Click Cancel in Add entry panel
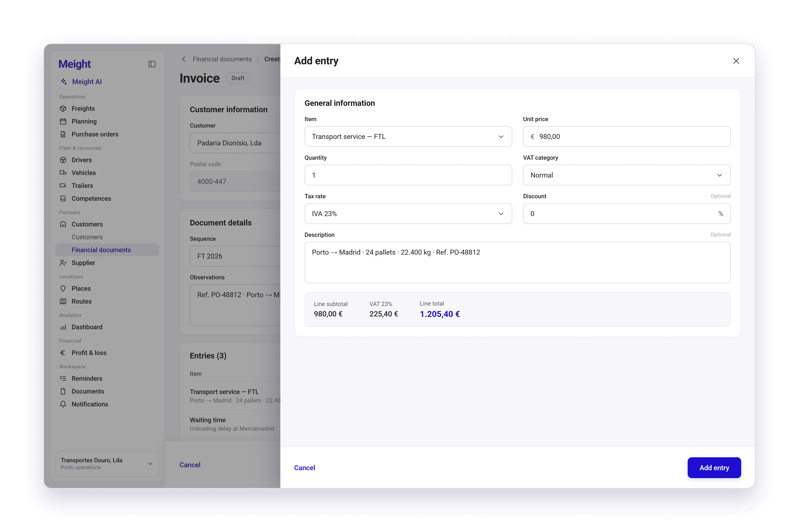This screenshot has height=532, width=799. [304, 468]
